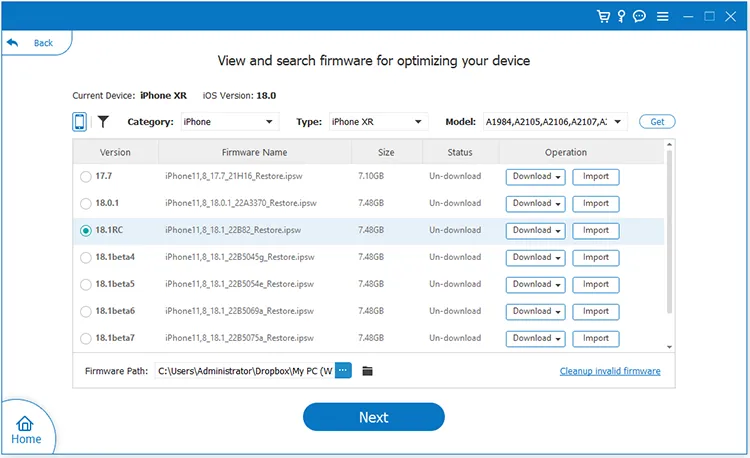This screenshot has width=750, height=458.
Task: Open the Type dropdown showing iPhone XR
Action: 378,122
